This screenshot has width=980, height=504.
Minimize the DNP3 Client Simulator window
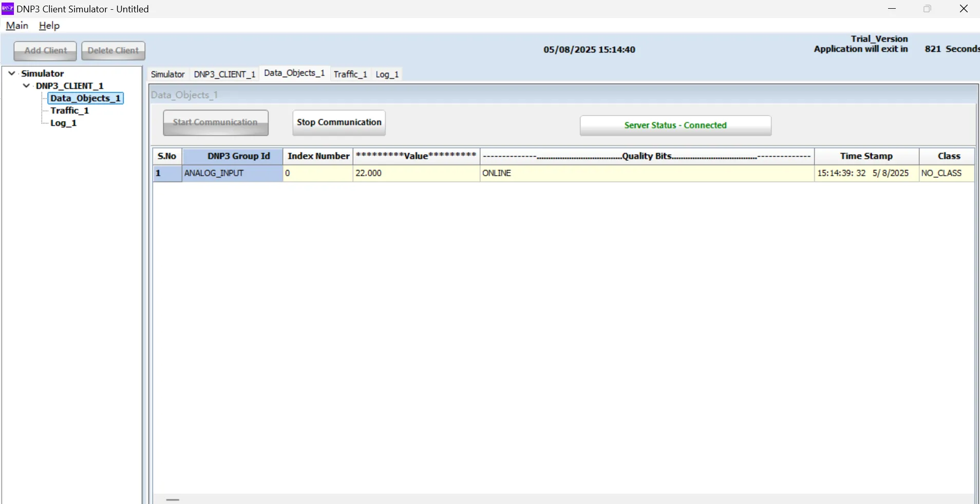point(892,9)
